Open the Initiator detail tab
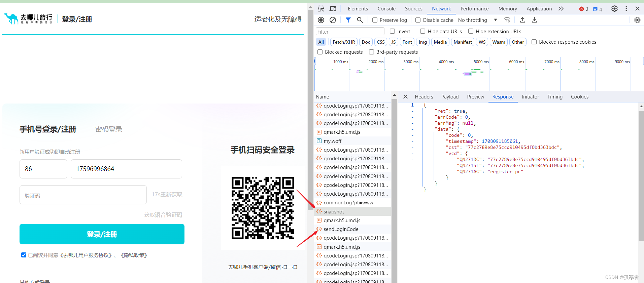This screenshot has width=644, height=283. (x=530, y=97)
